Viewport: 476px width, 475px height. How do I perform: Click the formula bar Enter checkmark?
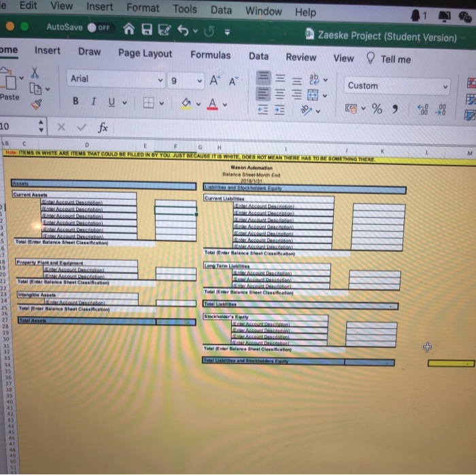[82, 127]
